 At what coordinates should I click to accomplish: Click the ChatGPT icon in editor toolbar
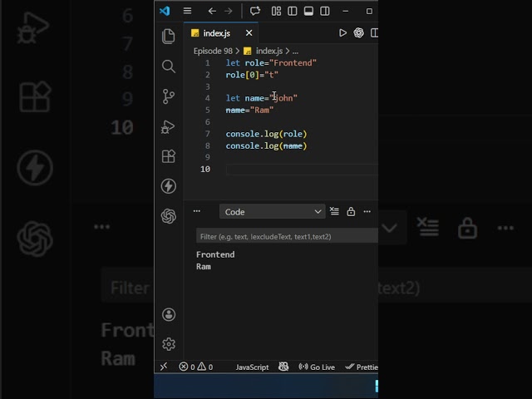tap(358, 33)
